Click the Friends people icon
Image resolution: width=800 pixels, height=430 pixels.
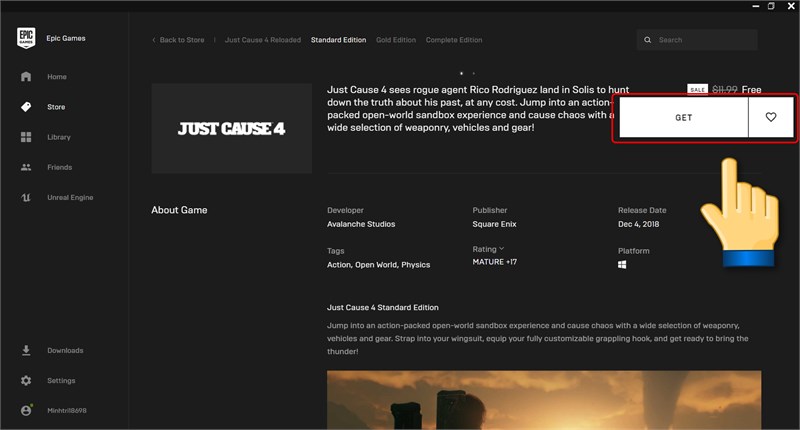point(26,167)
